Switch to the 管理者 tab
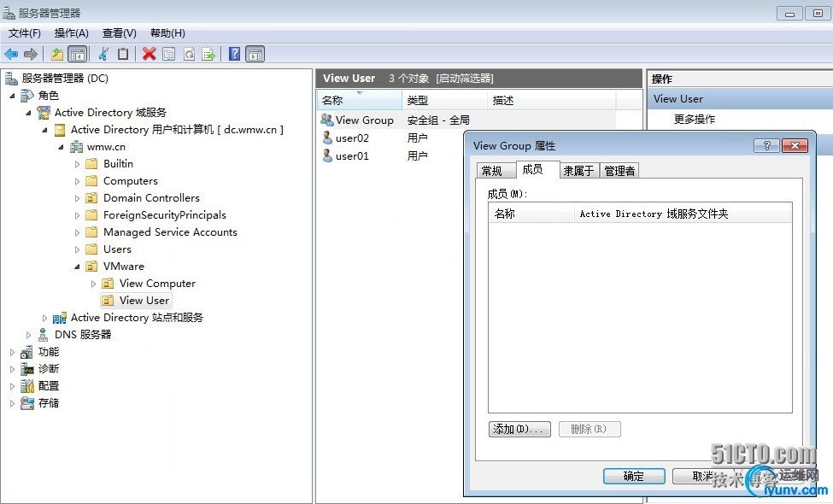This screenshot has width=833, height=504. [619, 171]
